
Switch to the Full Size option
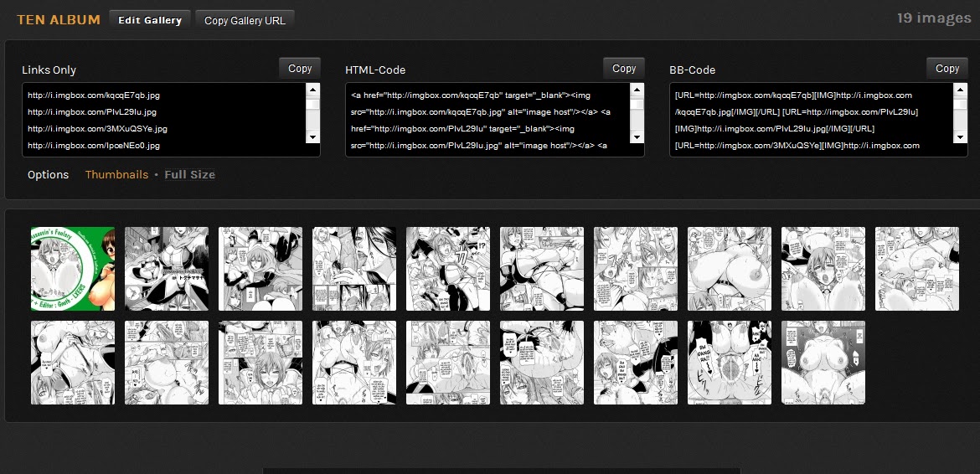tap(190, 175)
